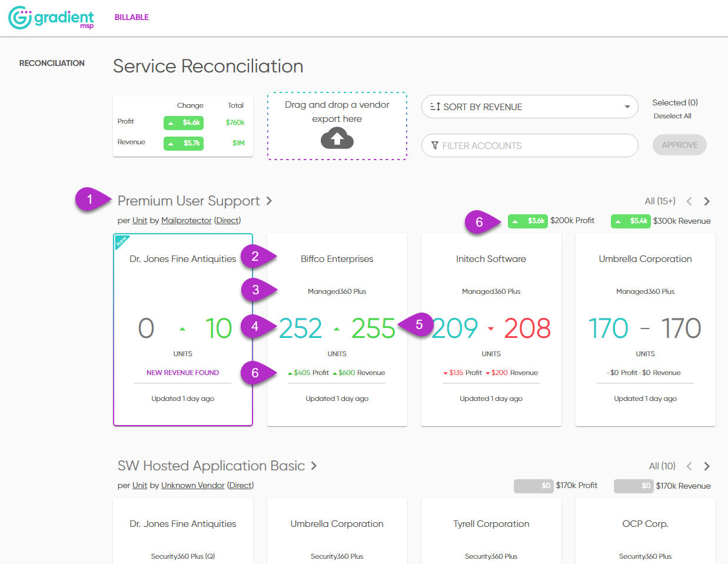The height and width of the screenshot is (564, 728).
Task: Open the Direct link under Premium User Support
Action: (228, 220)
